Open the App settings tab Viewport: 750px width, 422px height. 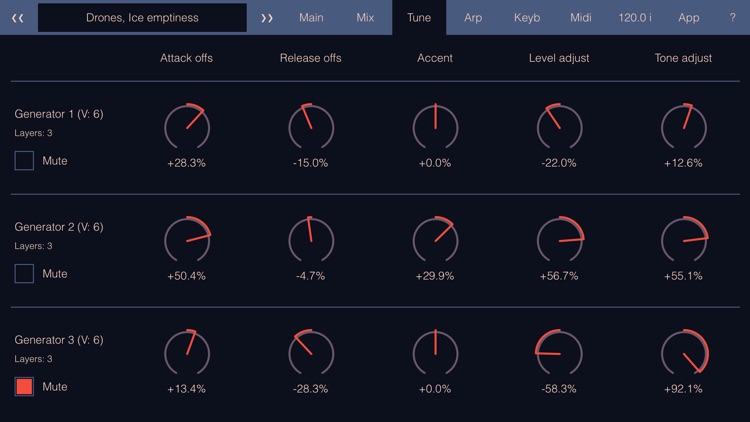click(x=689, y=18)
